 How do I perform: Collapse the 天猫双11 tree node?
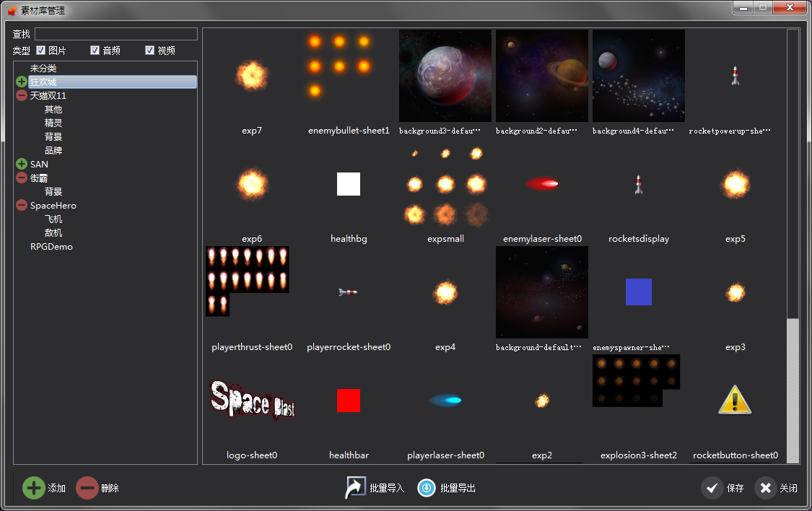[x=20, y=95]
